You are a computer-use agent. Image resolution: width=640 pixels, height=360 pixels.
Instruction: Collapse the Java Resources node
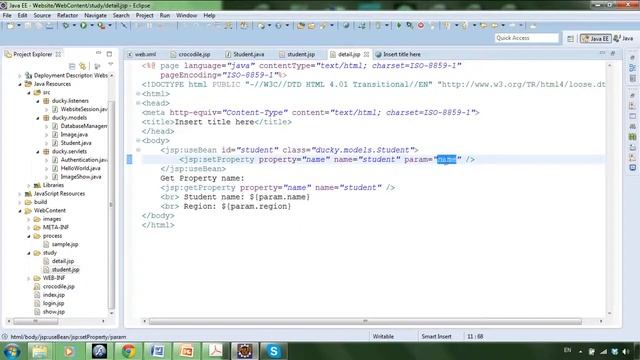20,84
